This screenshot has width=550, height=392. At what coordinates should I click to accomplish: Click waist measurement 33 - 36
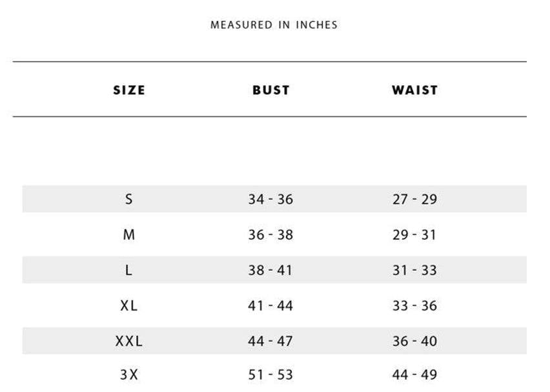(x=414, y=306)
